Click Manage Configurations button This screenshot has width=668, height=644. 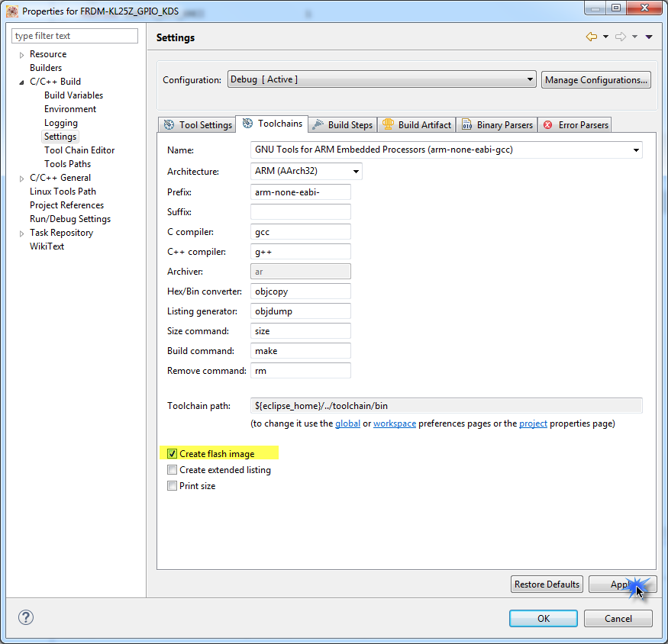(596, 80)
